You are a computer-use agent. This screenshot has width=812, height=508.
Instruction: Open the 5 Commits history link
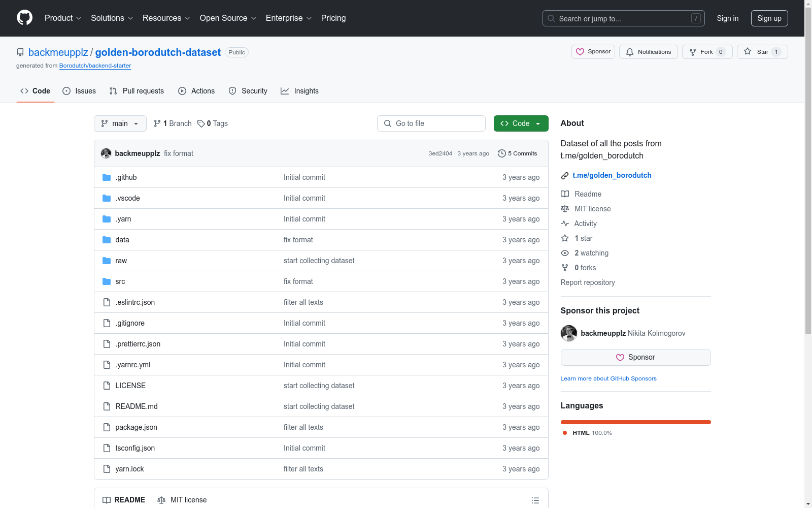click(518, 153)
